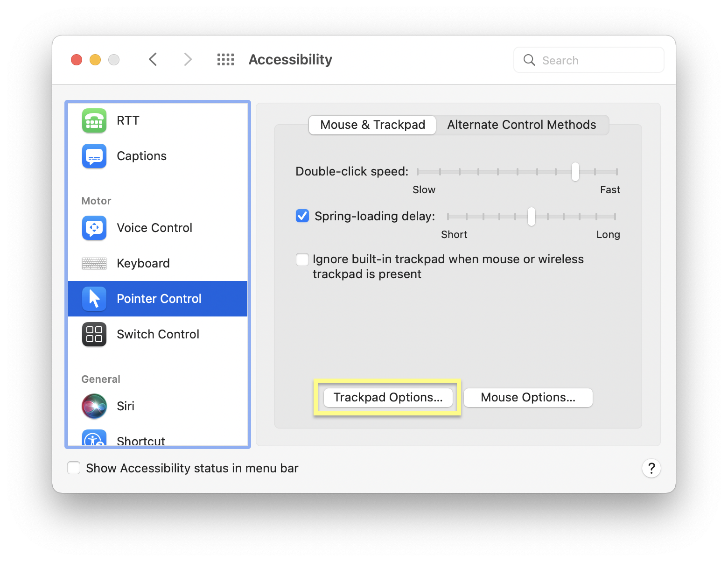
Task: Minimize window with yellow button
Action: click(95, 60)
